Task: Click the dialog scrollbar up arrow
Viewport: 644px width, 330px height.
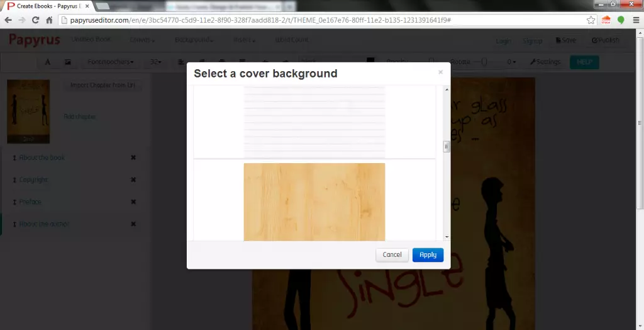Action: [x=447, y=89]
